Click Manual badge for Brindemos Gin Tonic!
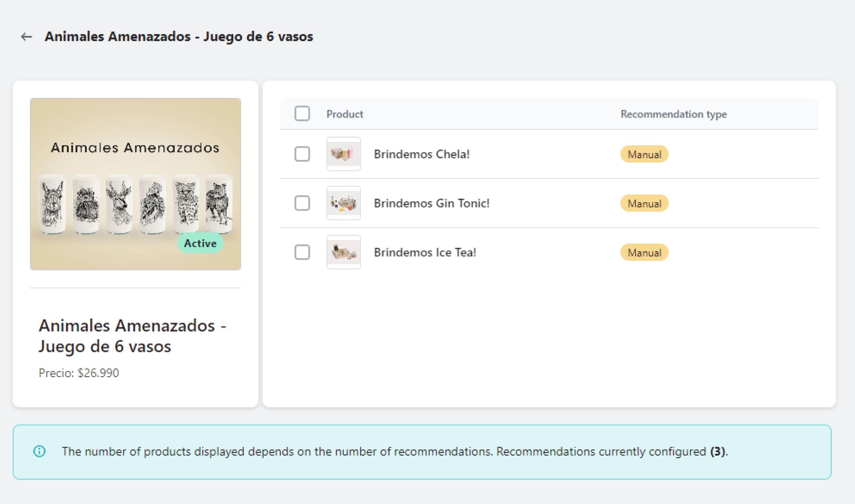855x504 pixels. (x=644, y=204)
